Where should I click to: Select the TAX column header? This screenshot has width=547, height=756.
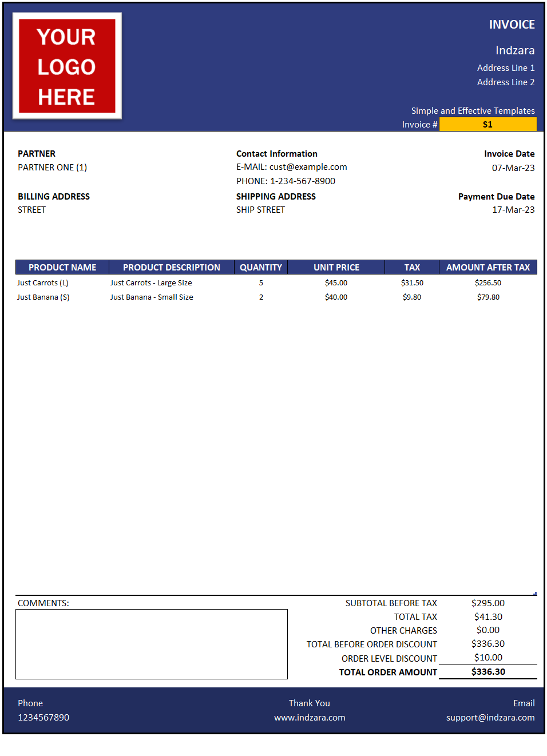(412, 267)
